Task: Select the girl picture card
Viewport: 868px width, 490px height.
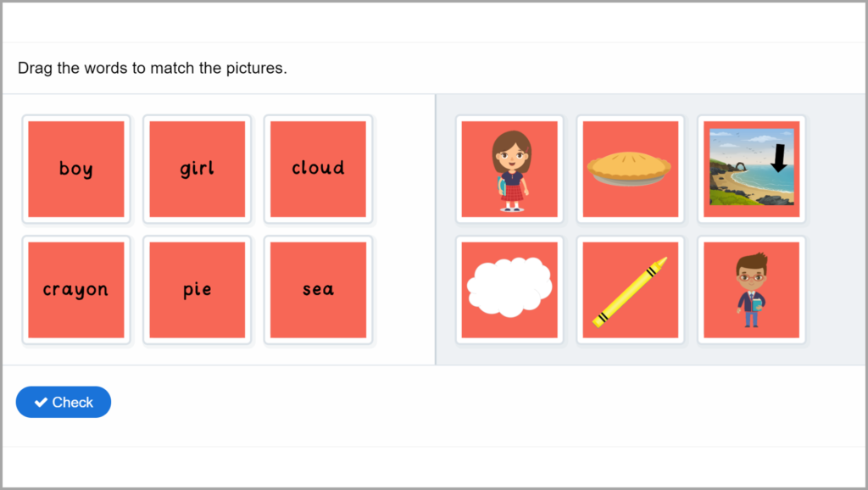Action: click(x=509, y=169)
